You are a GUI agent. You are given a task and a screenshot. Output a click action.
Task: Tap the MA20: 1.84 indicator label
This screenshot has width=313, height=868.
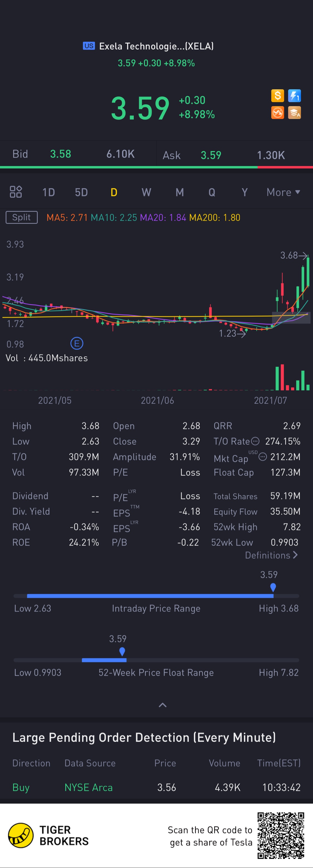(x=163, y=218)
